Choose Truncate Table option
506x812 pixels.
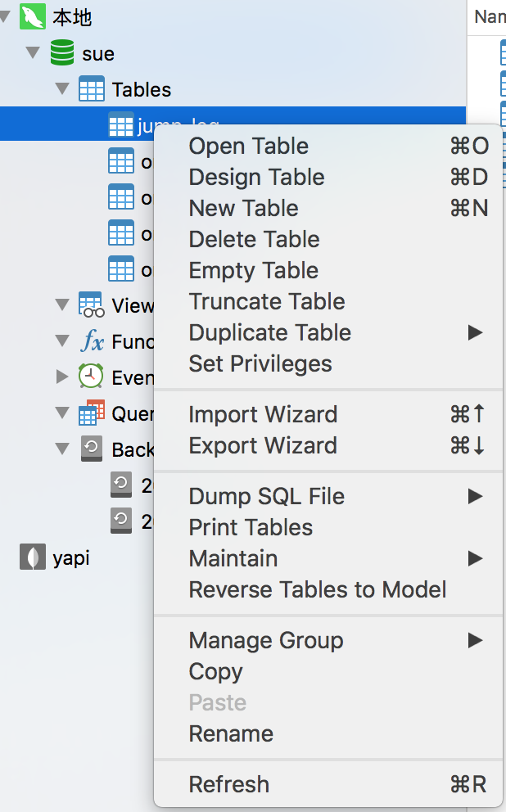tap(267, 302)
